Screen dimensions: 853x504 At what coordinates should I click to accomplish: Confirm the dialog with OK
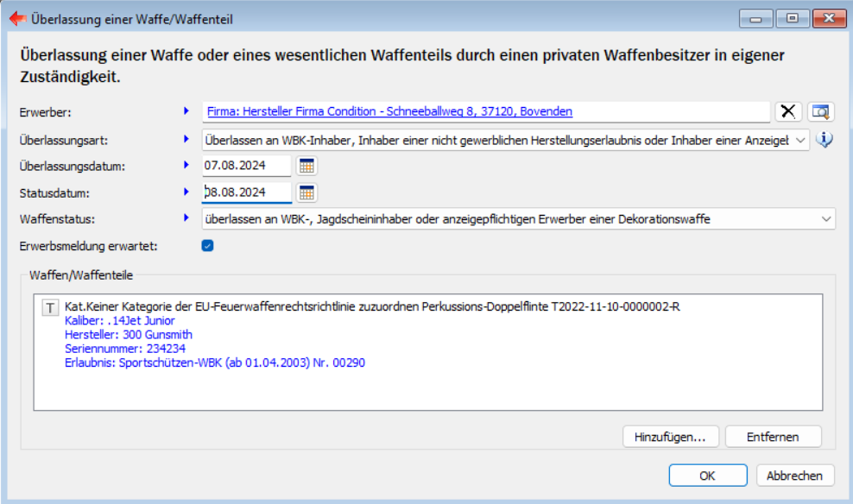click(x=707, y=475)
